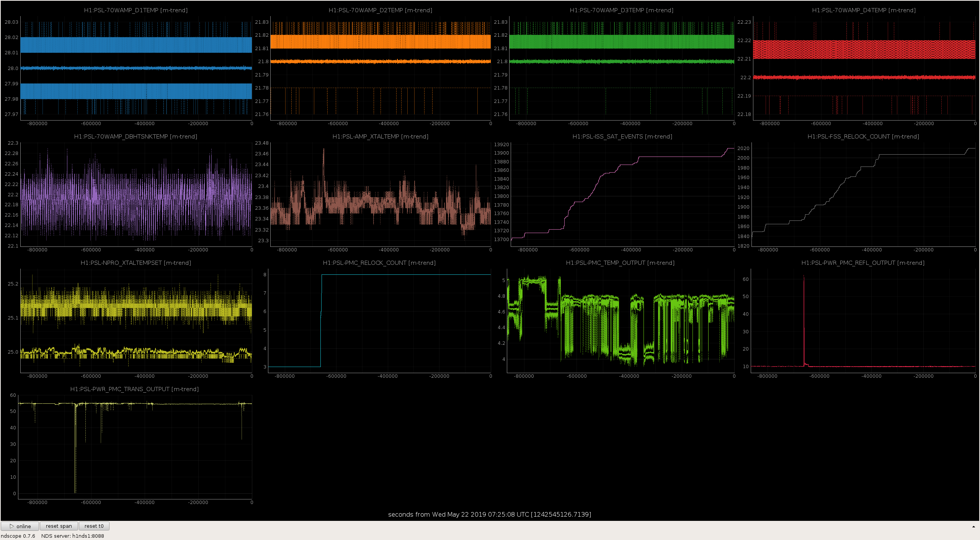Image resolution: width=980 pixels, height=540 pixels.
Task: Click inside the PWR_PMC_REFL_OUTPUT plot
Action: click(863, 321)
